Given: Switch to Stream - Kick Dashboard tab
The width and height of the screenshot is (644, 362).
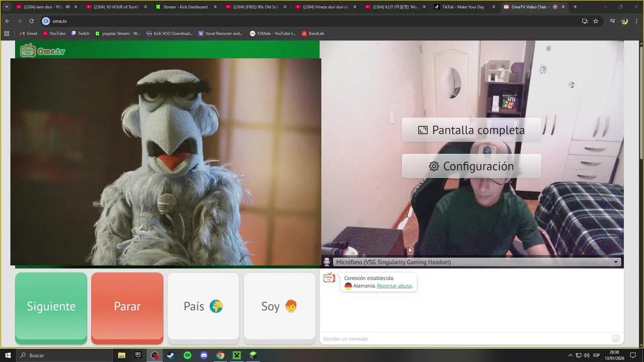Looking at the screenshot, I should point(185,7).
